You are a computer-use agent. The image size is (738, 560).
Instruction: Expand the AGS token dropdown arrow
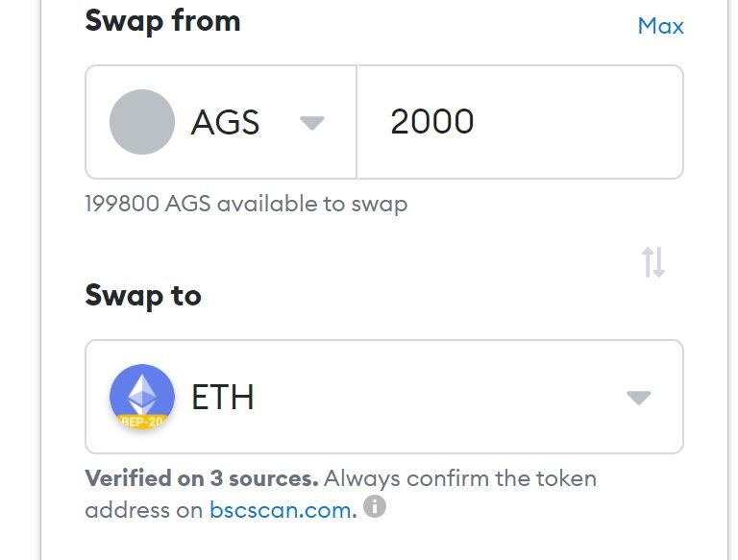(x=311, y=123)
